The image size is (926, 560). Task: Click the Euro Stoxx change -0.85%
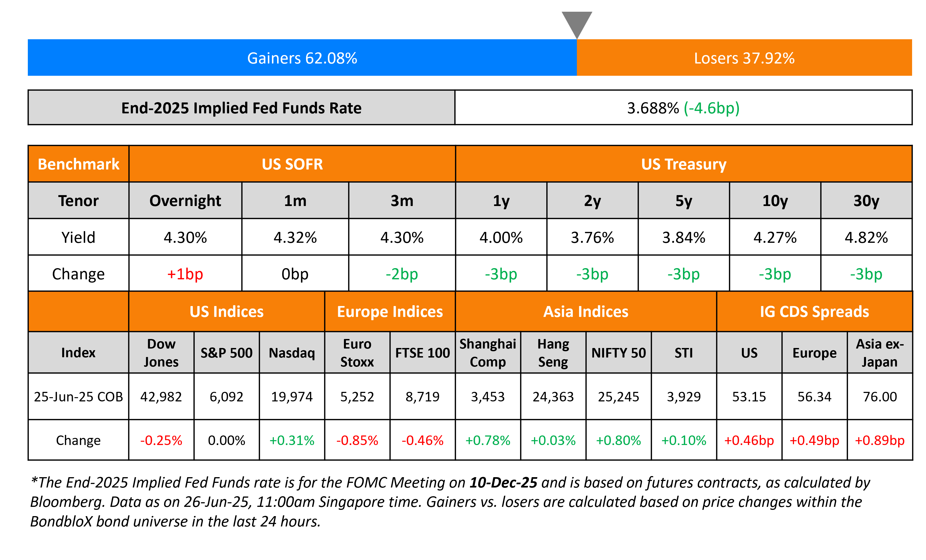[x=357, y=440]
